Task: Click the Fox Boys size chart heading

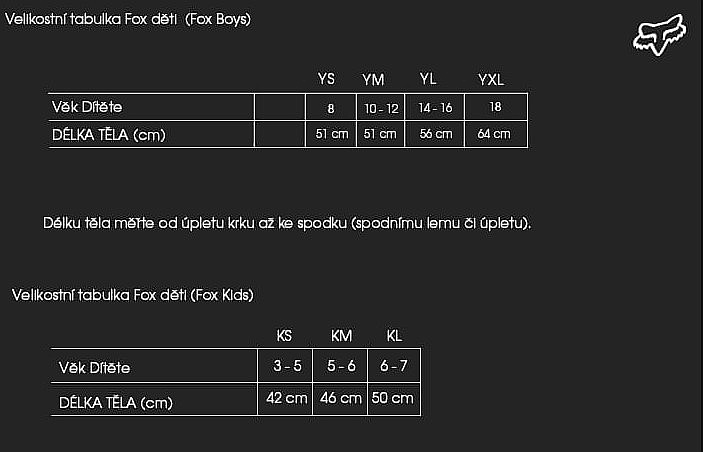Action: tap(128, 20)
